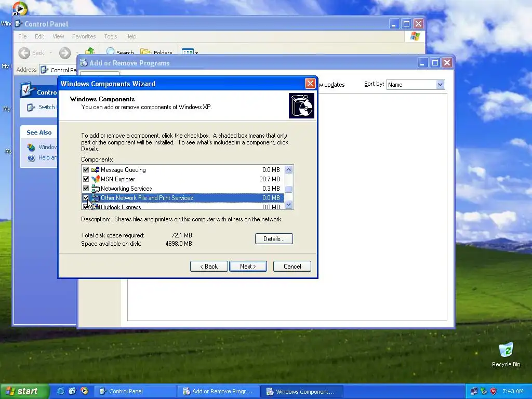
Task: Click the Networking Services icon
Action: 96,188
